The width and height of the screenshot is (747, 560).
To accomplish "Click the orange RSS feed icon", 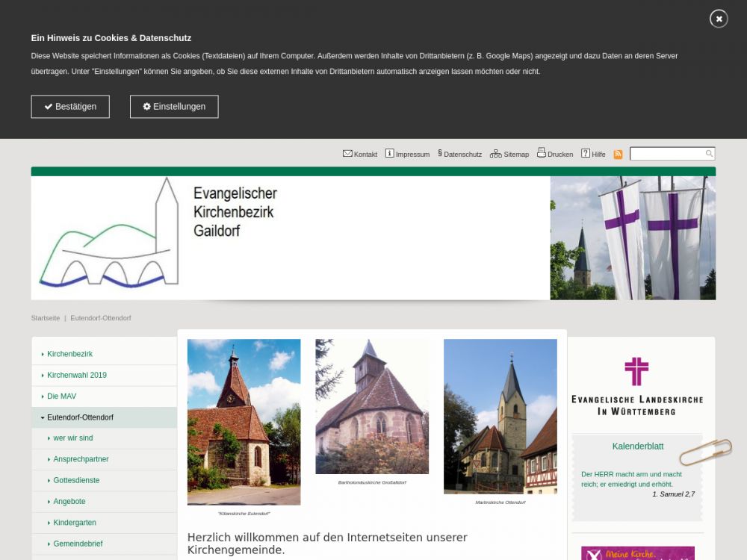I will tap(618, 155).
